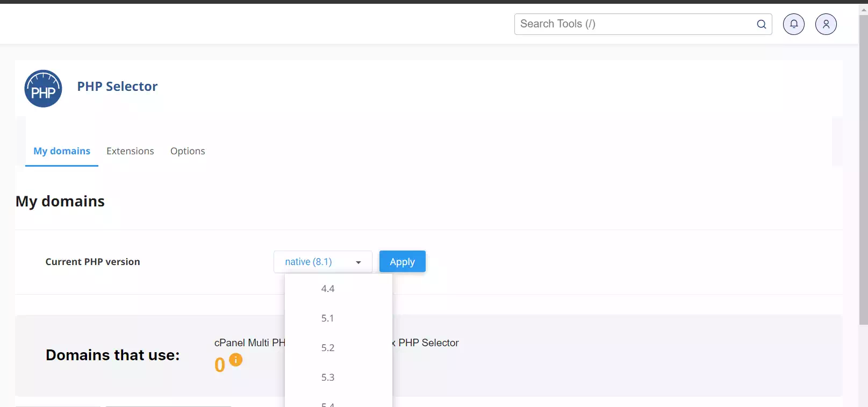Click the search magnifier icon

click(762, 24)
